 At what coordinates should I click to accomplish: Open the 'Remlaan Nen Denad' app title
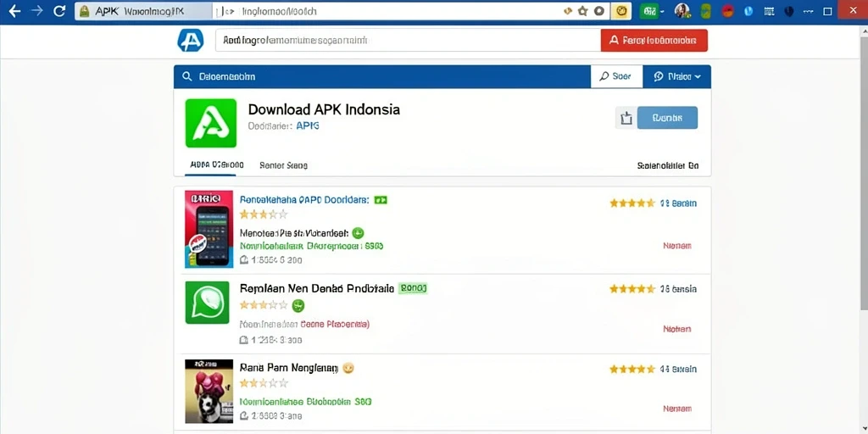317,288
